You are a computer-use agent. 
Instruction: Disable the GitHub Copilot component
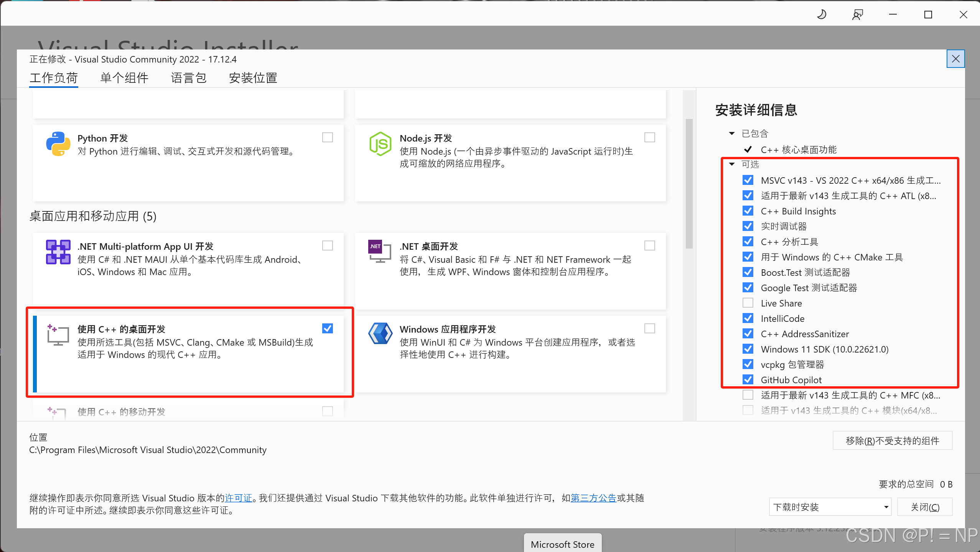pos(748,380)
